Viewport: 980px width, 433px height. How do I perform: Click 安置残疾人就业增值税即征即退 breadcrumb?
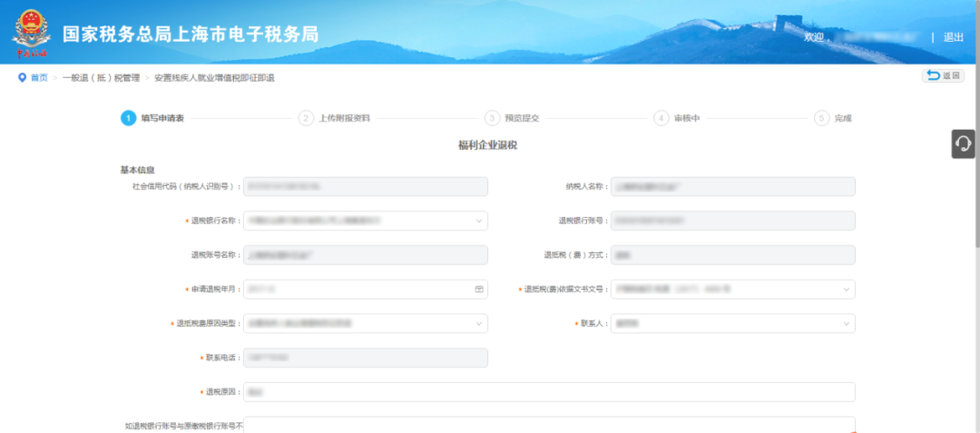[214, 78]
